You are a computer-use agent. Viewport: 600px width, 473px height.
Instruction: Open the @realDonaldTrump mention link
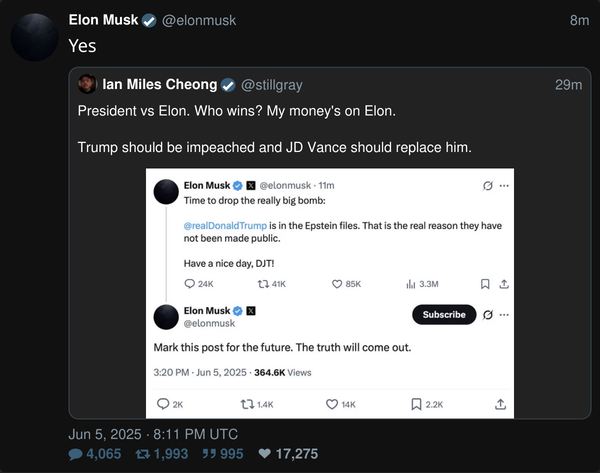pyautogui.click(x=225, y=226)
